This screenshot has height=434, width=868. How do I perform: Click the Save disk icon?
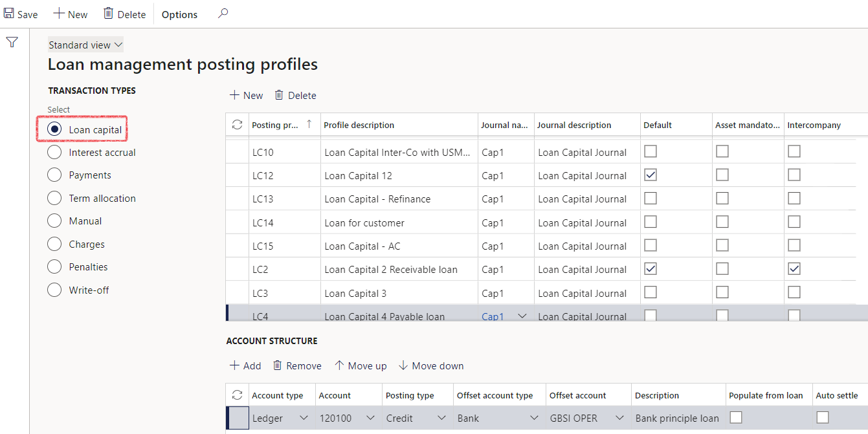coord(9,14)
